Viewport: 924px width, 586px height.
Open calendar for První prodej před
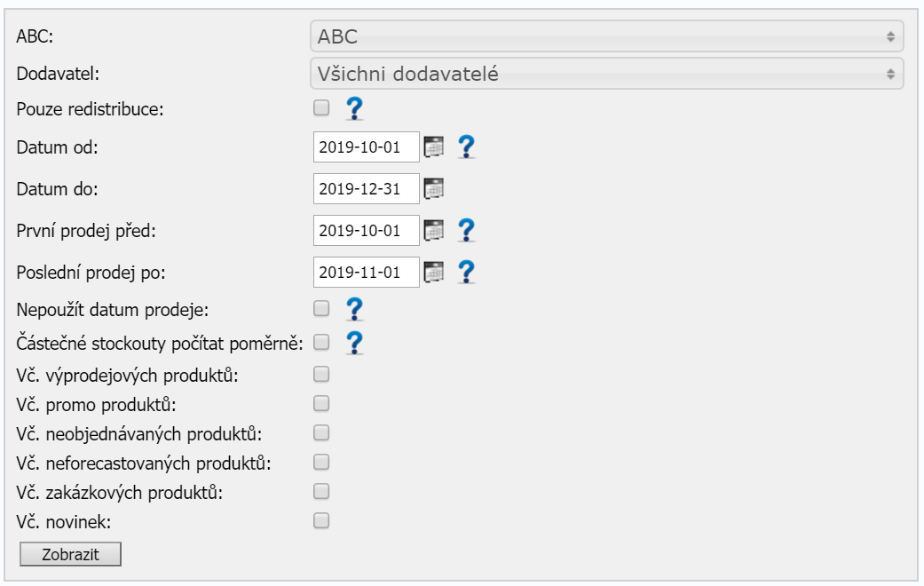[432, 230]
